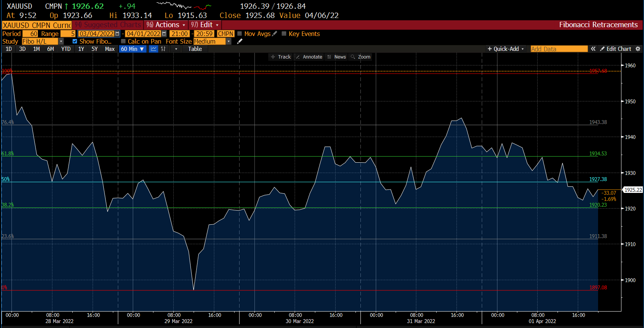Edit Mov Avgs with pencil icon
The width and height of the screenshot is (644, 328).
[275, 34]
